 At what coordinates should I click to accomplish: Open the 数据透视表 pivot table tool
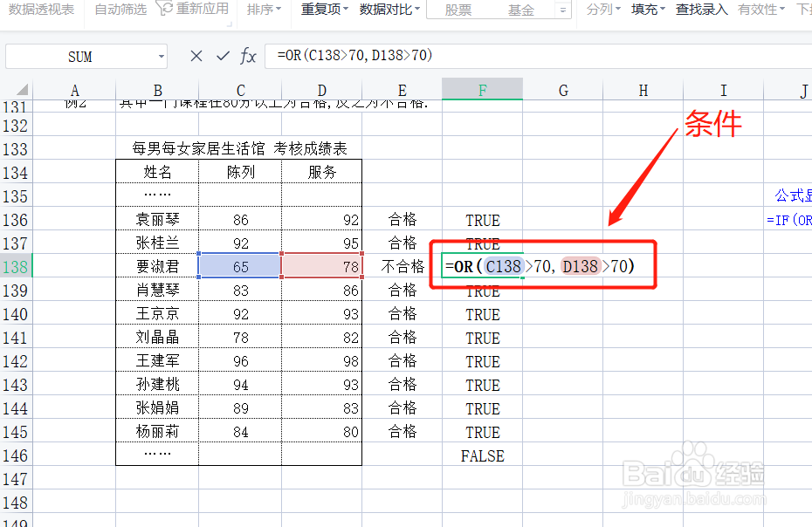[x=41, y=12]
